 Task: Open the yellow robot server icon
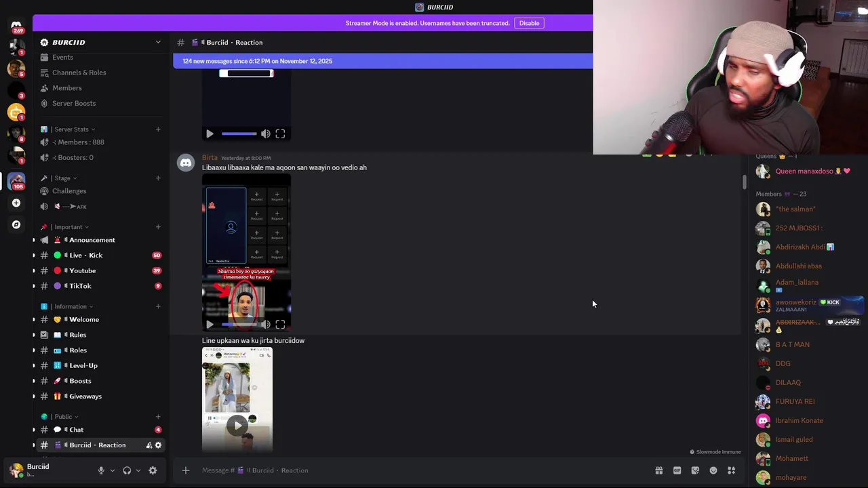[16, 112]
